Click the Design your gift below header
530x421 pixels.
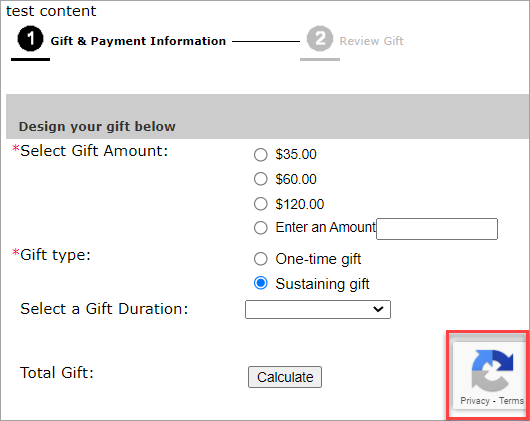pos(97,126)
